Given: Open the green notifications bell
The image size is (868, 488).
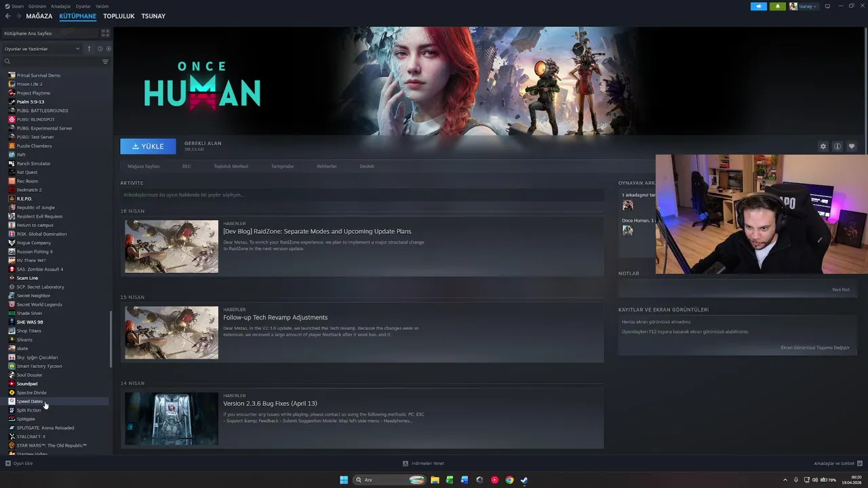Looking at the screenshot, I should tap(778, 6).
